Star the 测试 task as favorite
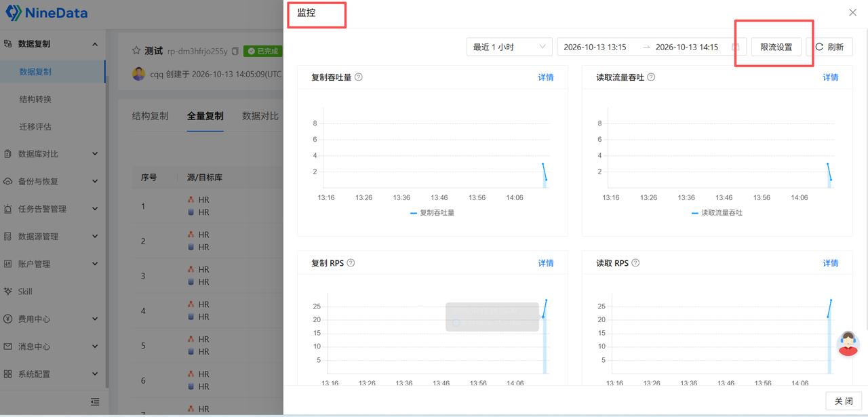This screenshot has height=417, width=868. [136, 51]
